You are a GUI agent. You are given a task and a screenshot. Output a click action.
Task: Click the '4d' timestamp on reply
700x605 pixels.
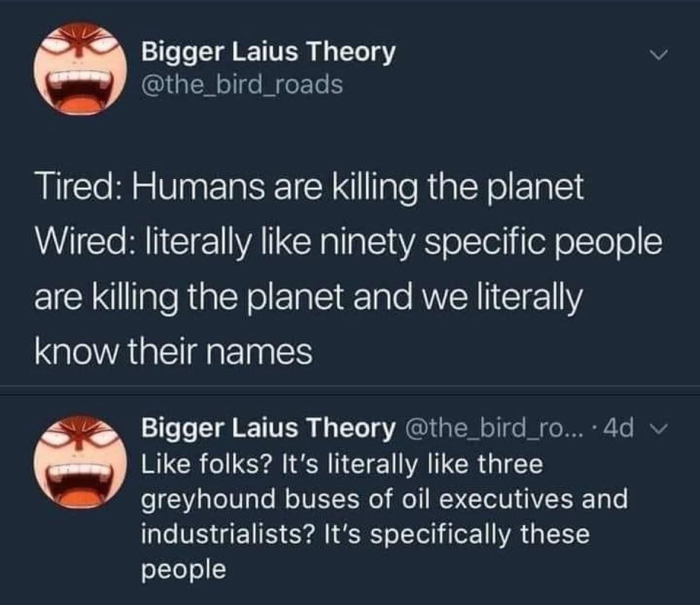[618, 429]
